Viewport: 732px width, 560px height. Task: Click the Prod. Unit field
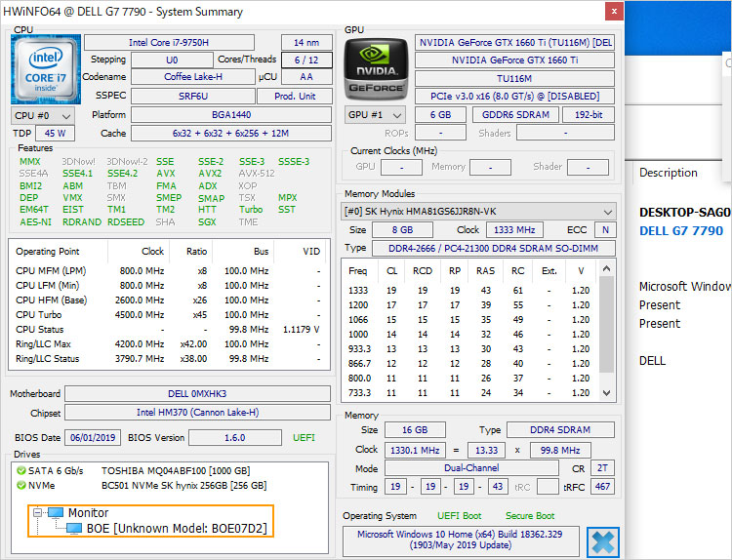point(295,97)
